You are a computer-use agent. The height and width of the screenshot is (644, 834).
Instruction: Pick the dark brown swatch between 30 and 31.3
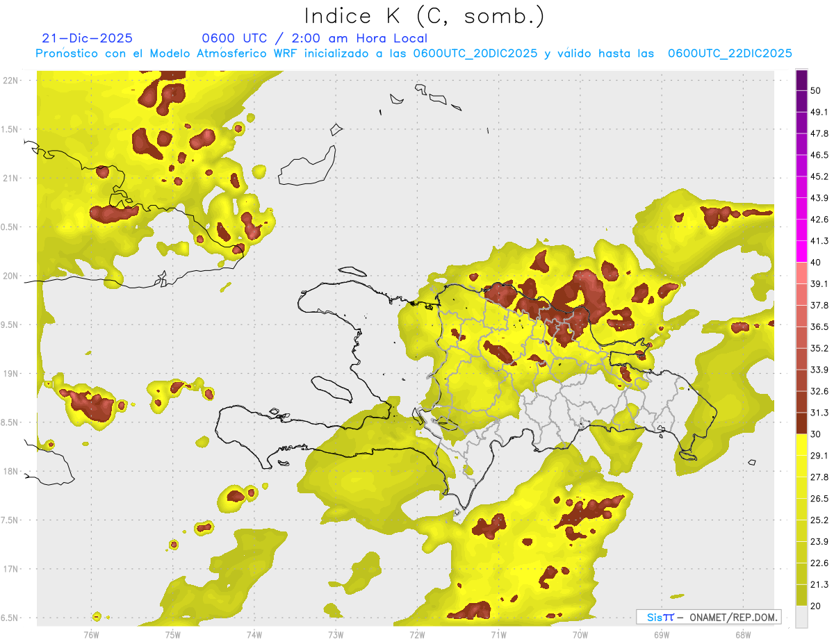pos(802,423)
